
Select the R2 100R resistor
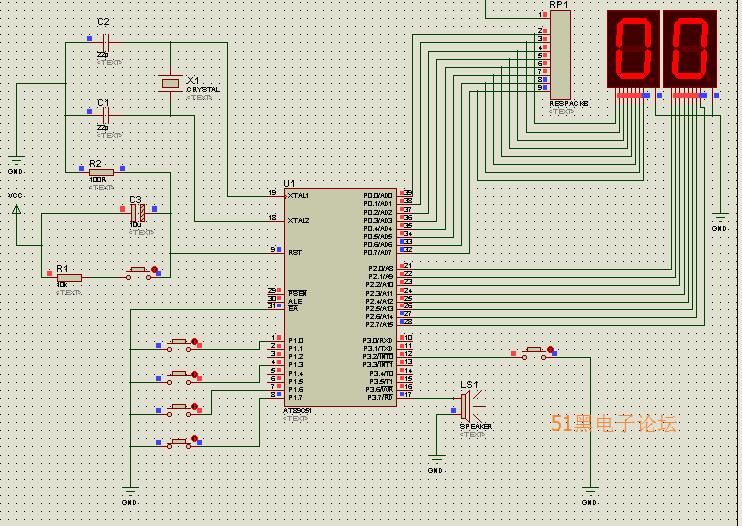click(101, 172)
